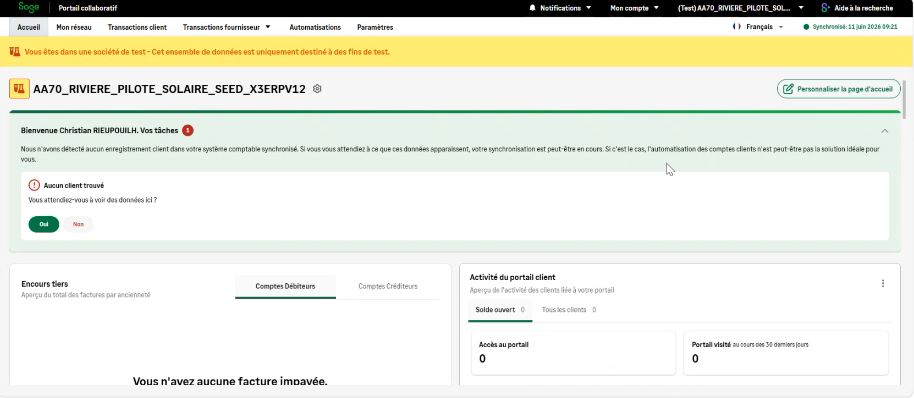
Task: Open the three-dot menu of Activité du portail client
Action: (x=883, y=283)
